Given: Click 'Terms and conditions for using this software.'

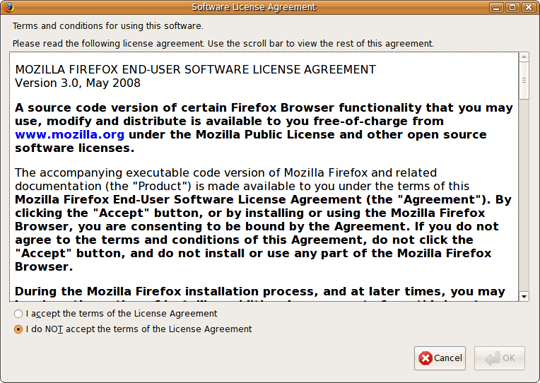Looking at the screenshot, I should (108, 26).
